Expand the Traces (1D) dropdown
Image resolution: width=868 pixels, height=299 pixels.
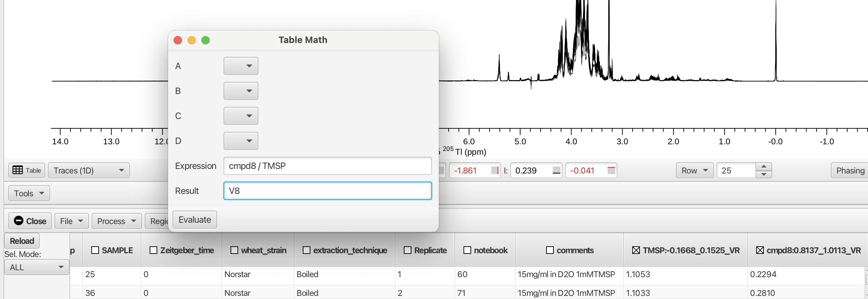click(89, 170)
